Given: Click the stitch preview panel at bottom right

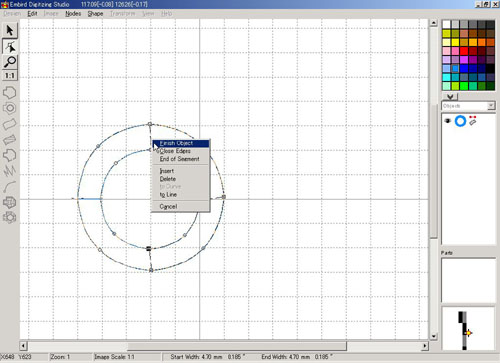Looking at the screenshot, I should click(x=468, y=328).
